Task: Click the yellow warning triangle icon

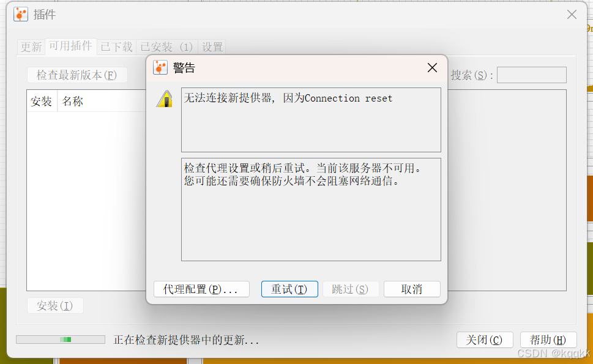Action: click(x=165, y=99)
